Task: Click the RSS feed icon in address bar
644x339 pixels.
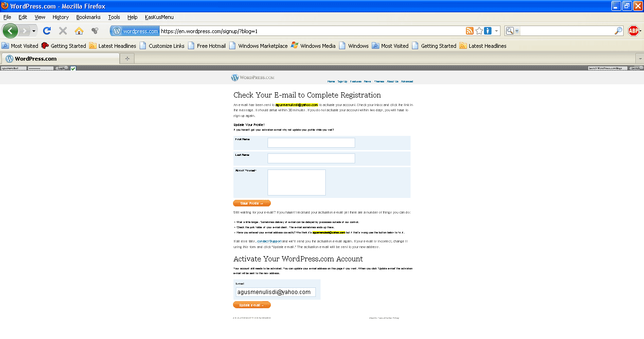Action: [469, 31]
